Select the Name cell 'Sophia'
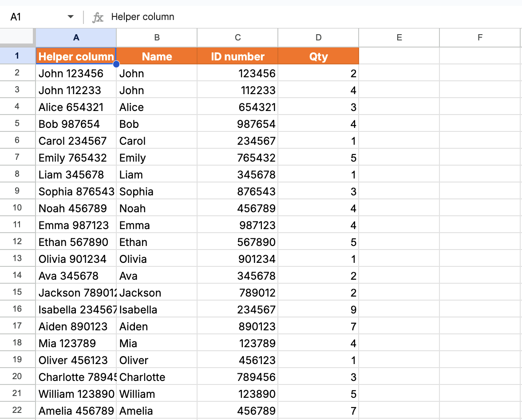522x420 pixels. coord(157,192)
